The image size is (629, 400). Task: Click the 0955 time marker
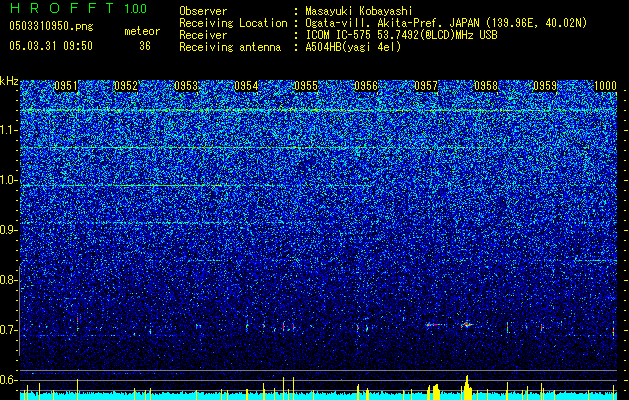tap(306, 86)
